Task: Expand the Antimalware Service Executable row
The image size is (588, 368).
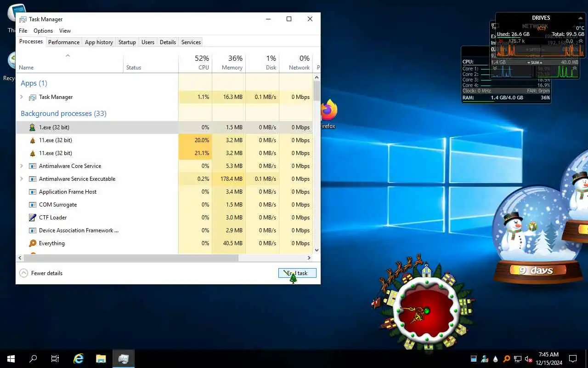Action: (22, 179)
